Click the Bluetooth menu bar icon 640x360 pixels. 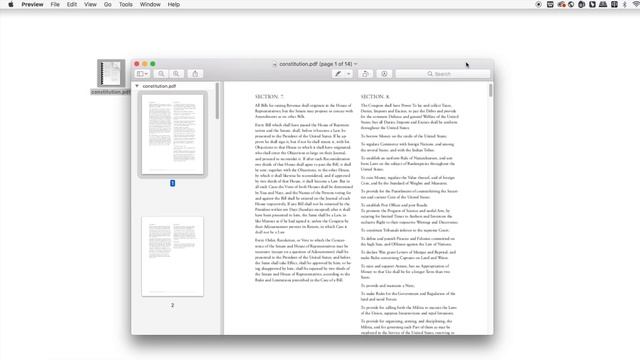pyautogui.click(x=624, y=4)
